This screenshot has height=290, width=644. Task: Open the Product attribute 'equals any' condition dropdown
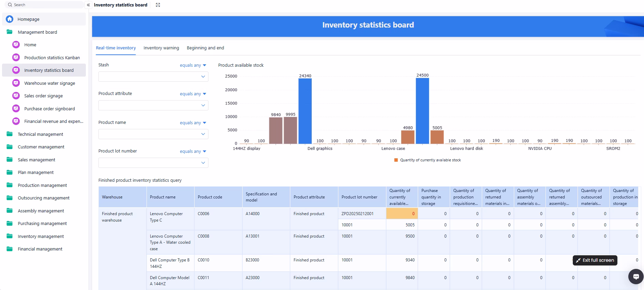[193, 94]
